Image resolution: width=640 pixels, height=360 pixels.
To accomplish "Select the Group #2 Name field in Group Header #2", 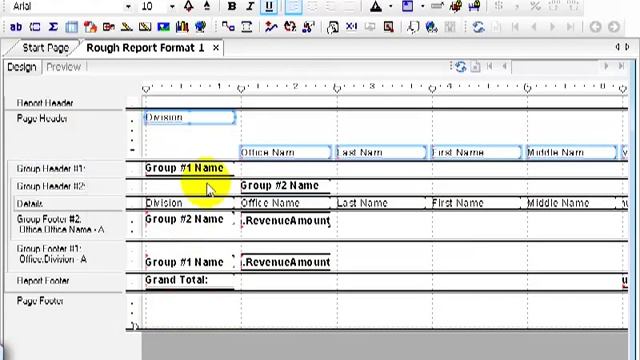I will [x=285, y=186].
